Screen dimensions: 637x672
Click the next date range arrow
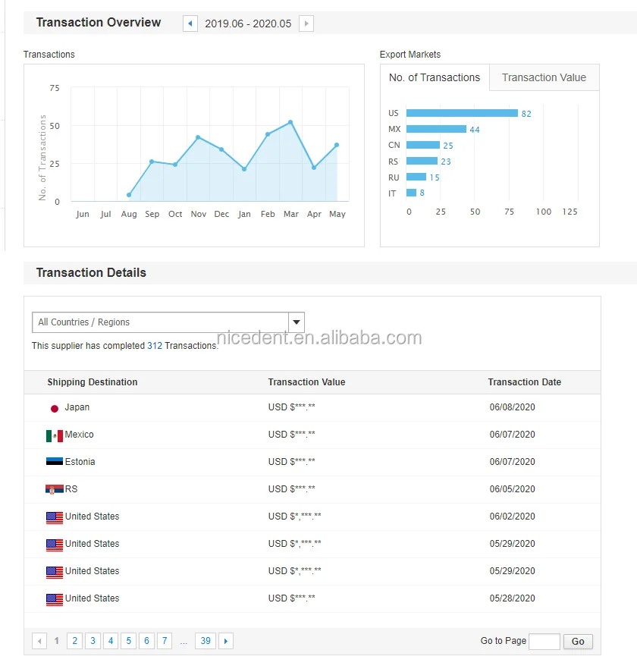(306, 24)
